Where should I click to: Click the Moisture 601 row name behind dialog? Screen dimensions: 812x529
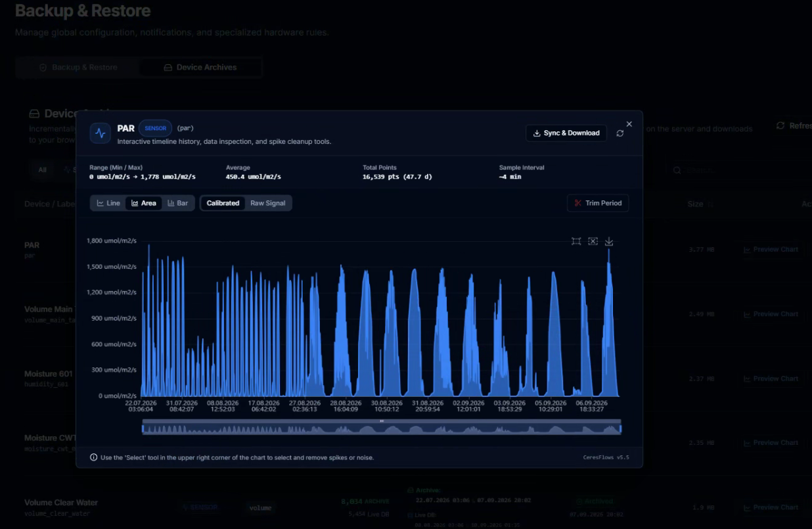pyautogui.click(x=49, y=374)
